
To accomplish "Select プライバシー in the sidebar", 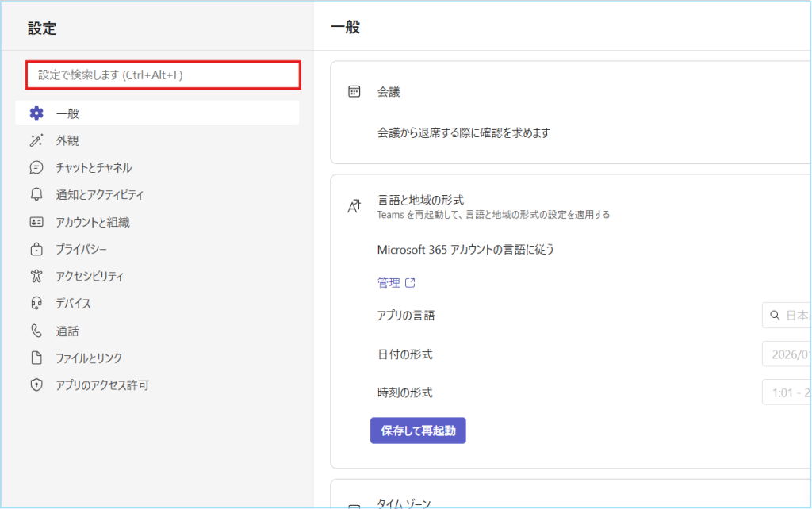I will tap(158, 249).
